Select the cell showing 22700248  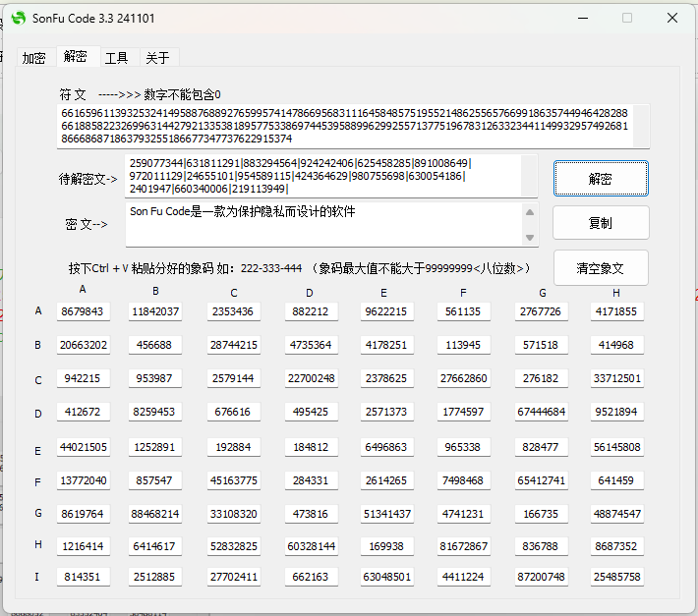pyautogui.click(x=311, y=378)
